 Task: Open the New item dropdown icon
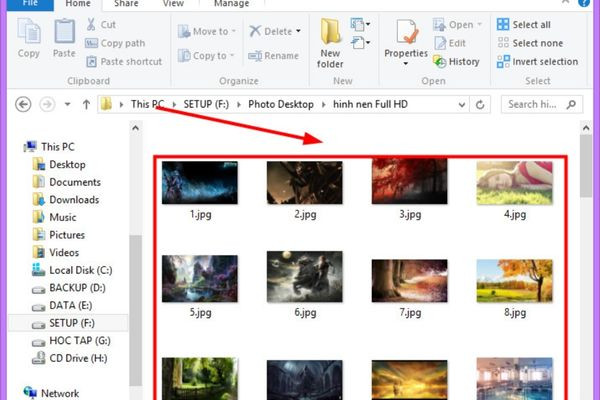360,24
